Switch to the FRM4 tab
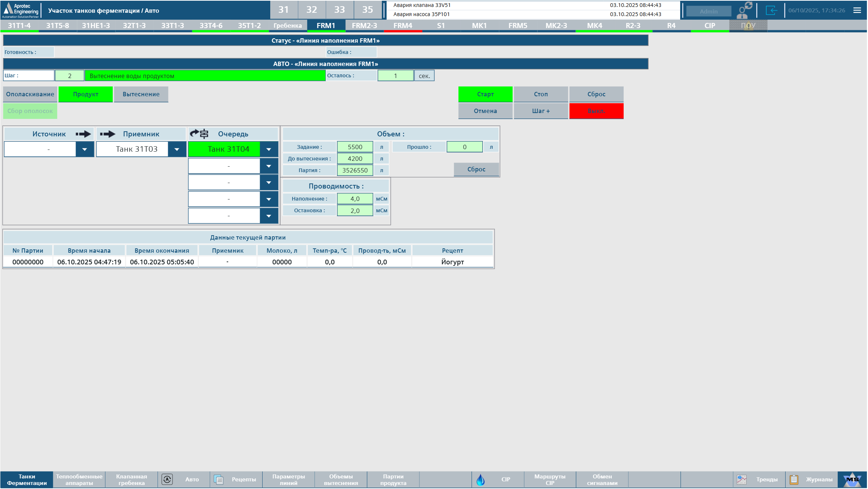This screenshot has width=868, height=489. click(x=403, y=26)
